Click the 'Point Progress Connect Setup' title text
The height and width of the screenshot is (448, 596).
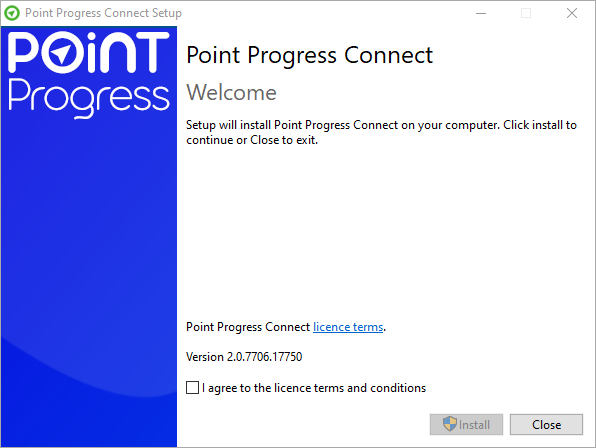(103, 13)
